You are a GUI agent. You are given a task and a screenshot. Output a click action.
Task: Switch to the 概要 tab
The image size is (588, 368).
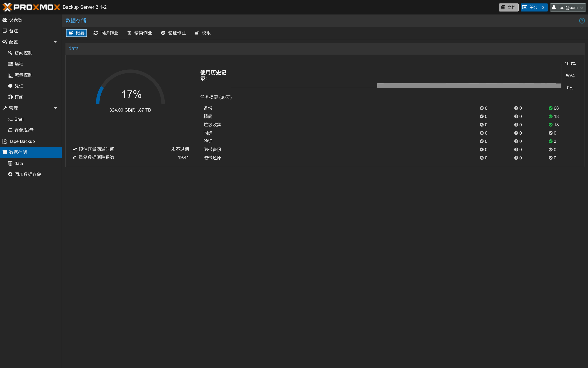[76, 33]
